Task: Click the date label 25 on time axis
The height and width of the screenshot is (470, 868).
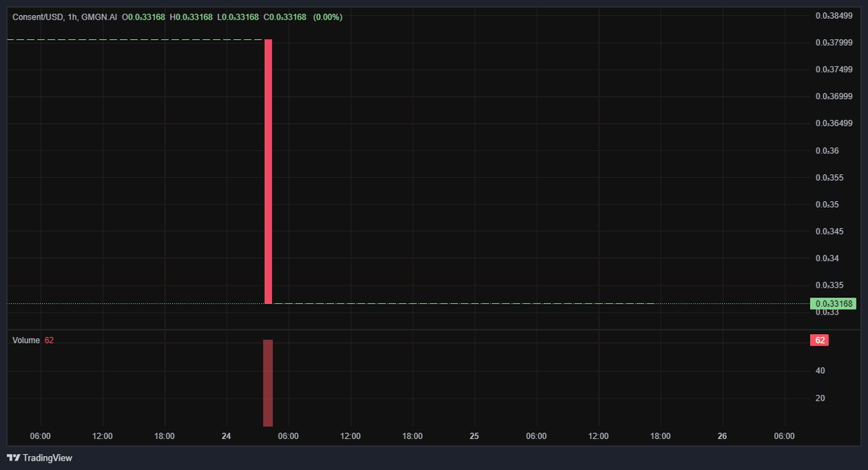Action: click(475, 436)
